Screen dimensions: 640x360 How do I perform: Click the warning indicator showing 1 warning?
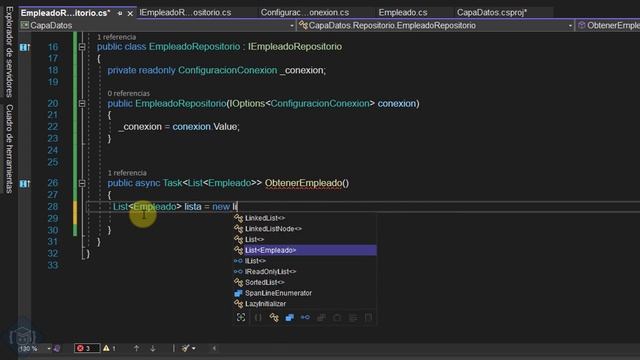pos(109,348)
